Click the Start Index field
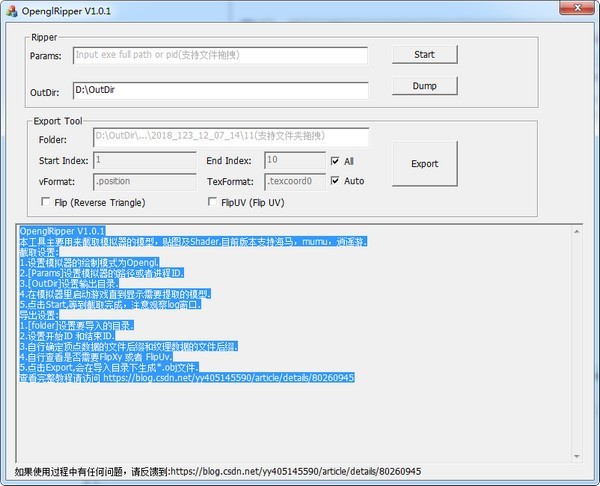 coord(145,160)
